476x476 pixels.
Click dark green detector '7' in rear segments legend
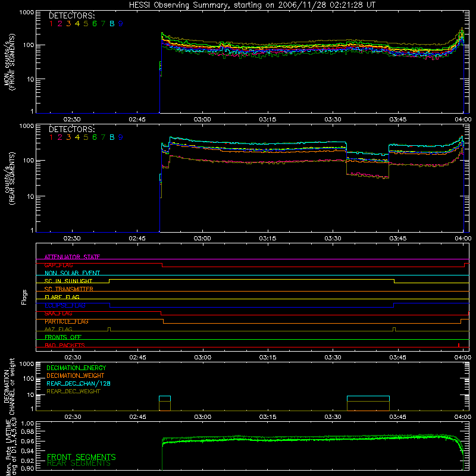103,137
